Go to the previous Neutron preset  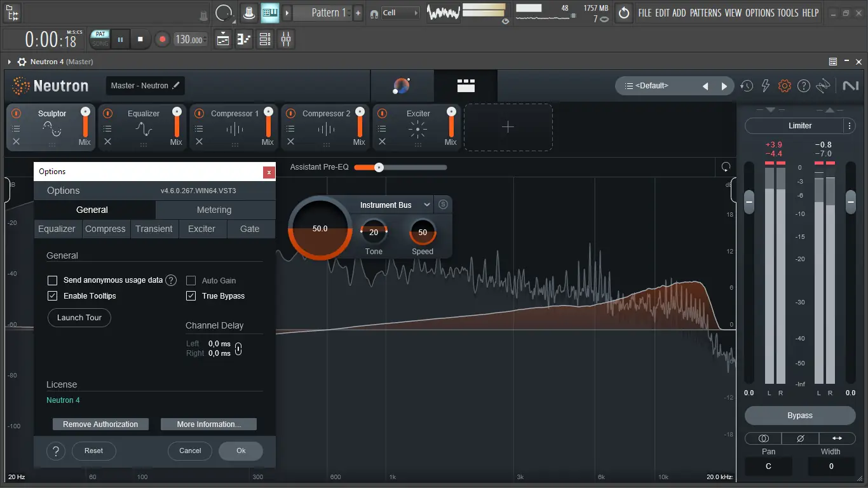[x=705, y=86]
